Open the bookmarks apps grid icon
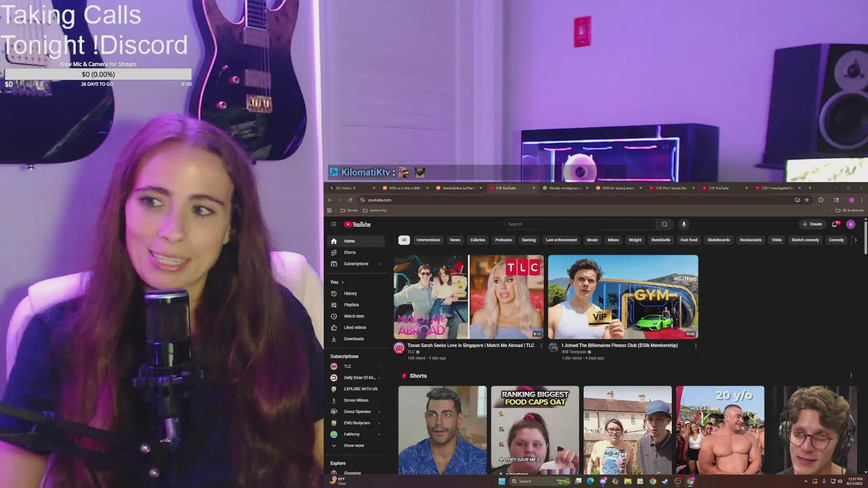Viewport: 868px width, 488px height. 330,210
